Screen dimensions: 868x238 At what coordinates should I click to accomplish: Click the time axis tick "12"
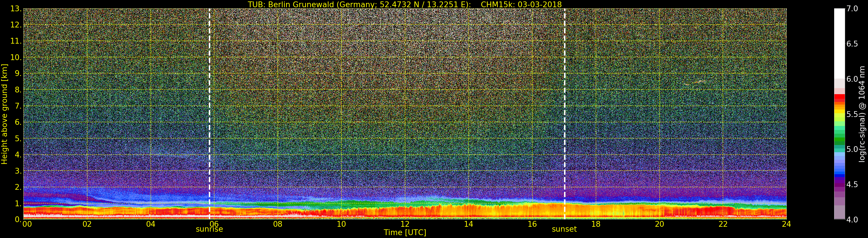[x=405, y=224]
